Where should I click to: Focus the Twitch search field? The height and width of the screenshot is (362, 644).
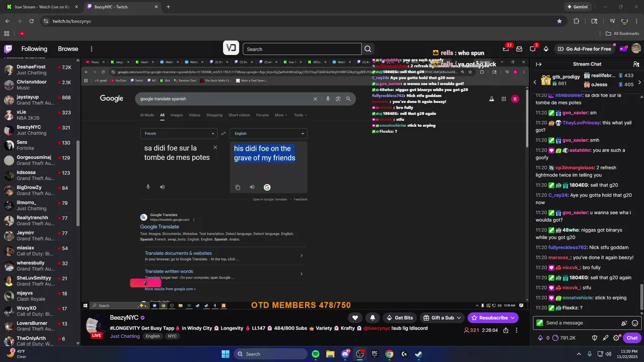(x=302, y=49)
